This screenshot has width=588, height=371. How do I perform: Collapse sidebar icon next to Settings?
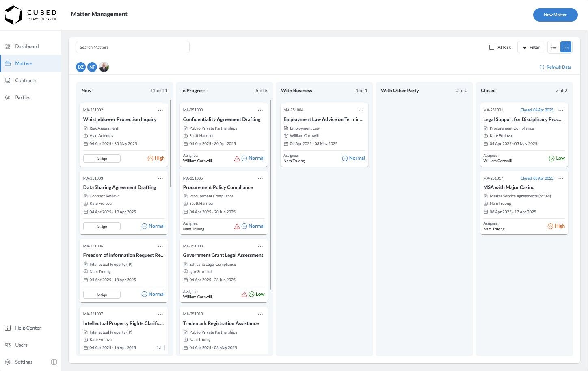[54, 362]
